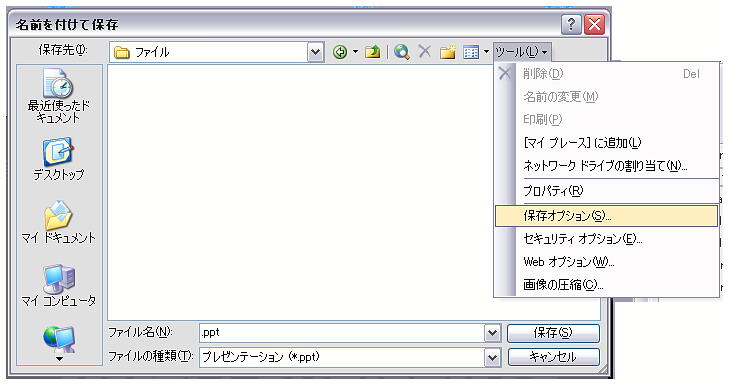The width and height of the screenshot is (729, 387).
Task: Select 名前の変更(M) menu entry
Action: (x=607, y=97)
